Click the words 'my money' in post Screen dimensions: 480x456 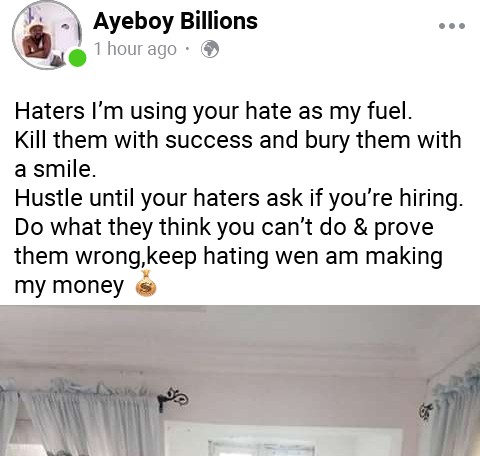69,286
